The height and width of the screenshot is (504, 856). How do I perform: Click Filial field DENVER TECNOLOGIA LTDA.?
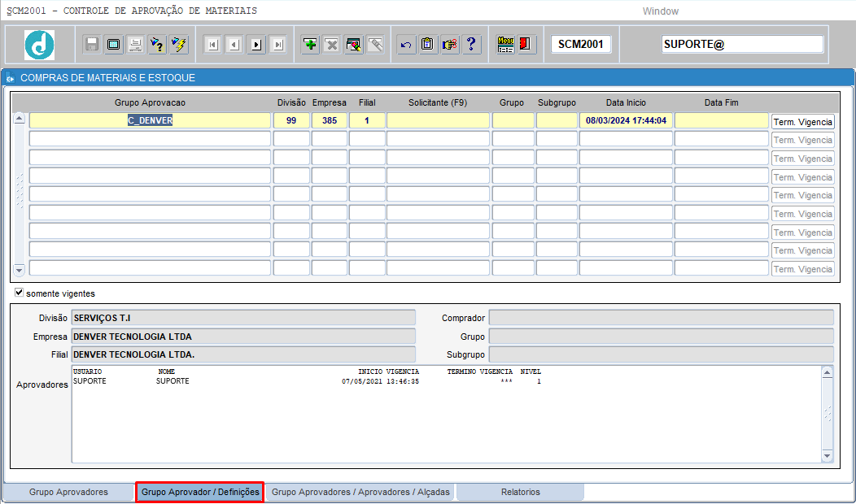tap(243, 354)
